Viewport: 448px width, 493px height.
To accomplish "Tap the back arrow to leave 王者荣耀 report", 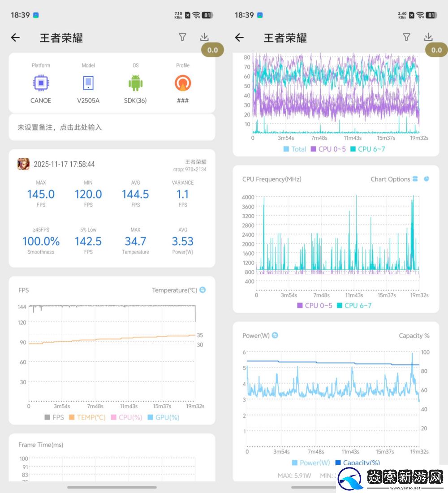I will pyautogui.click(x=15, y=38).
